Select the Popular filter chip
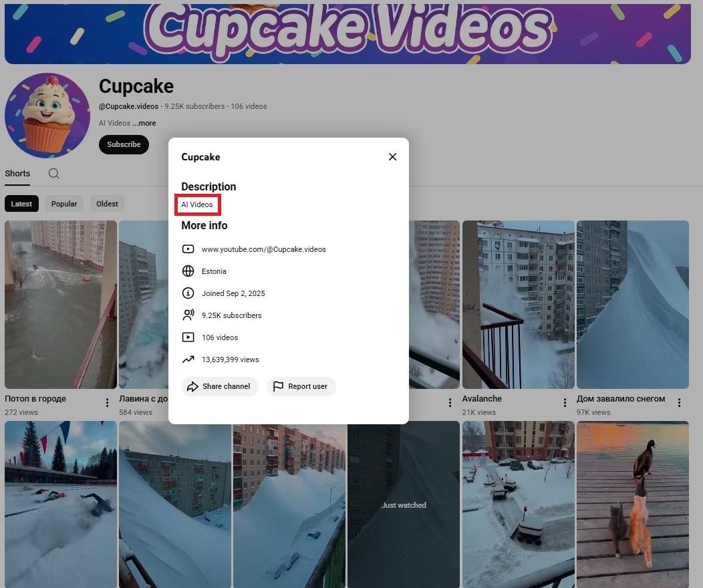 point(64,204)
